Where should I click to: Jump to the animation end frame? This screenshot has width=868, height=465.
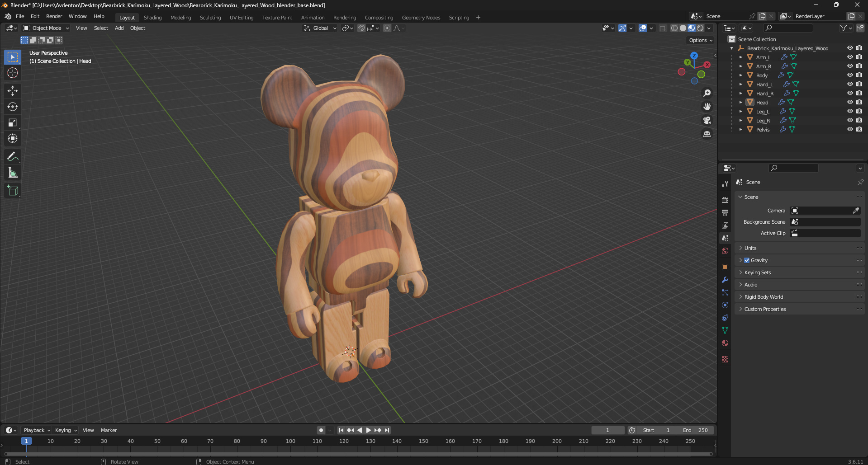click(387, 430)
